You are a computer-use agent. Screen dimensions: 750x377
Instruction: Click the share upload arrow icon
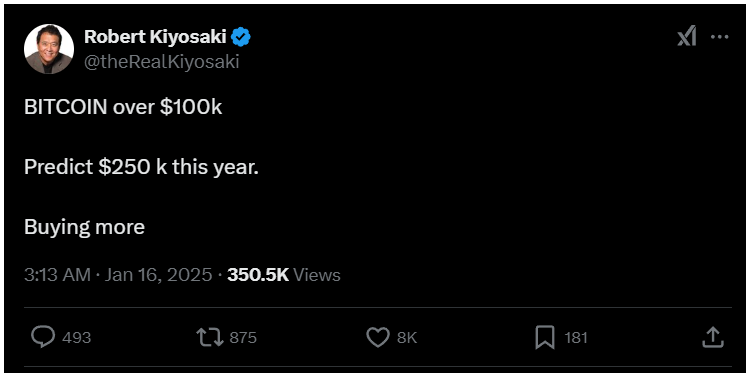[713, 337]
